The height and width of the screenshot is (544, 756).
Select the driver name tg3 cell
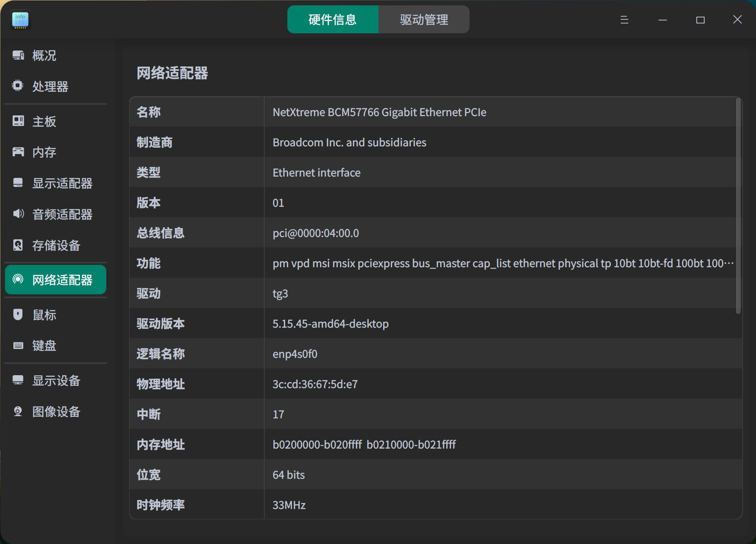click(280, 293)
